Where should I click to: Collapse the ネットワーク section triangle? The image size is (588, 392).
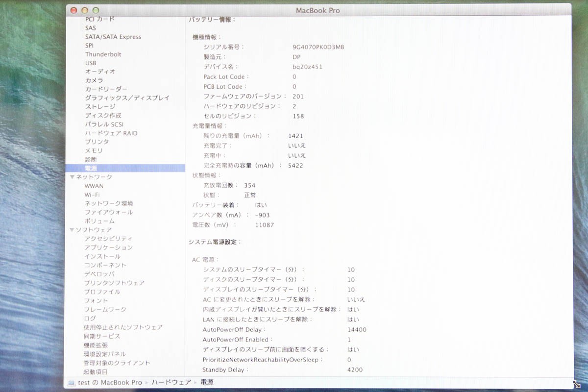72,177
